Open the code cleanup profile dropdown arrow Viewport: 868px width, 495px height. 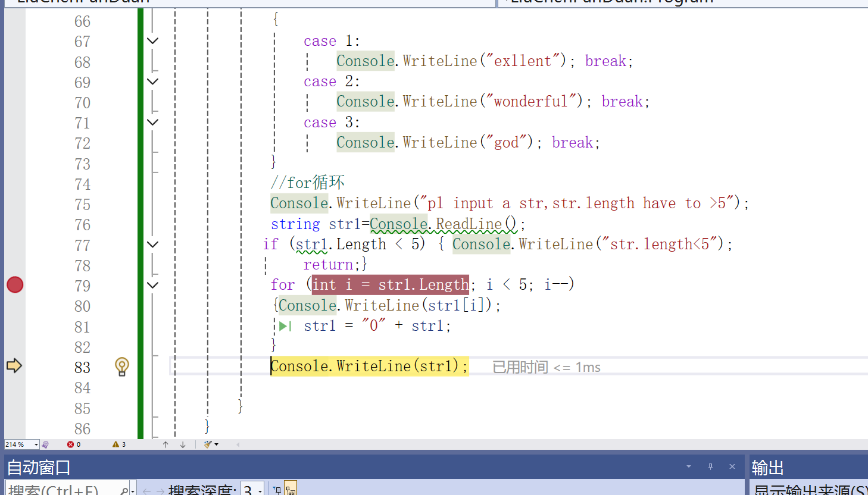[216, 444]
